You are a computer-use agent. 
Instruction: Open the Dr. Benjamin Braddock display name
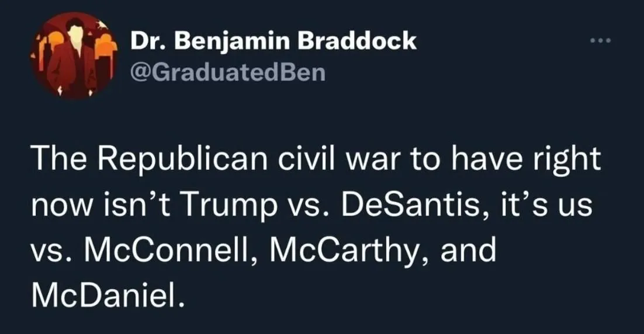click(273, 41)
